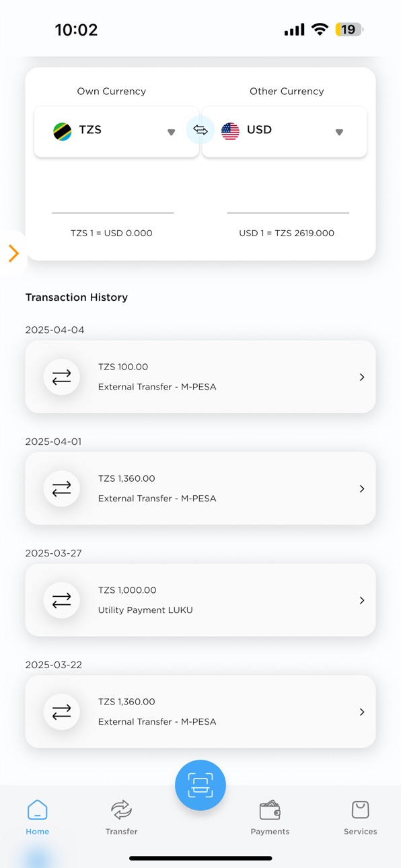Screen dimensions: 401x868
Task: Expand the 2025-03-22 transaction chevron
Action: [x=362, y=712]
